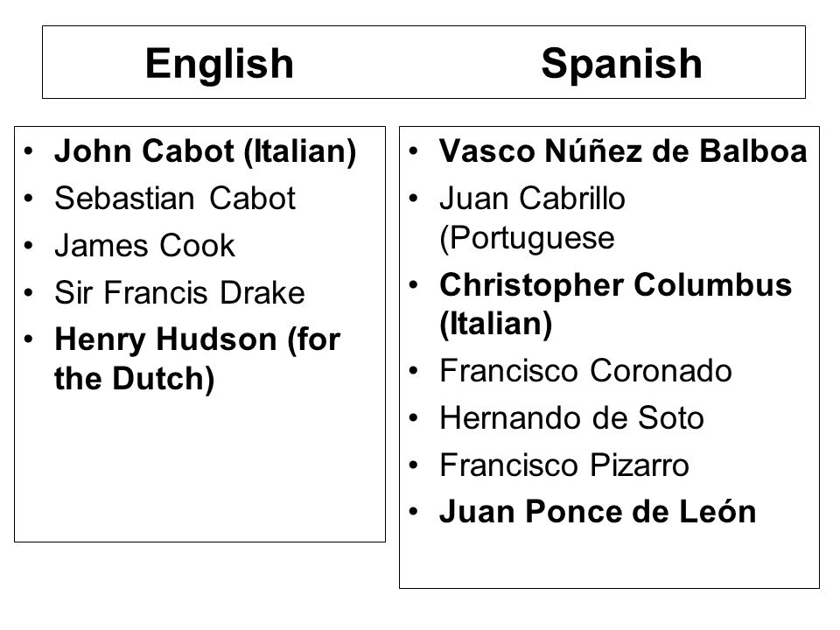
Task: Click the James Cook list item
Action: pyautogui.click(x=144, y=245)
